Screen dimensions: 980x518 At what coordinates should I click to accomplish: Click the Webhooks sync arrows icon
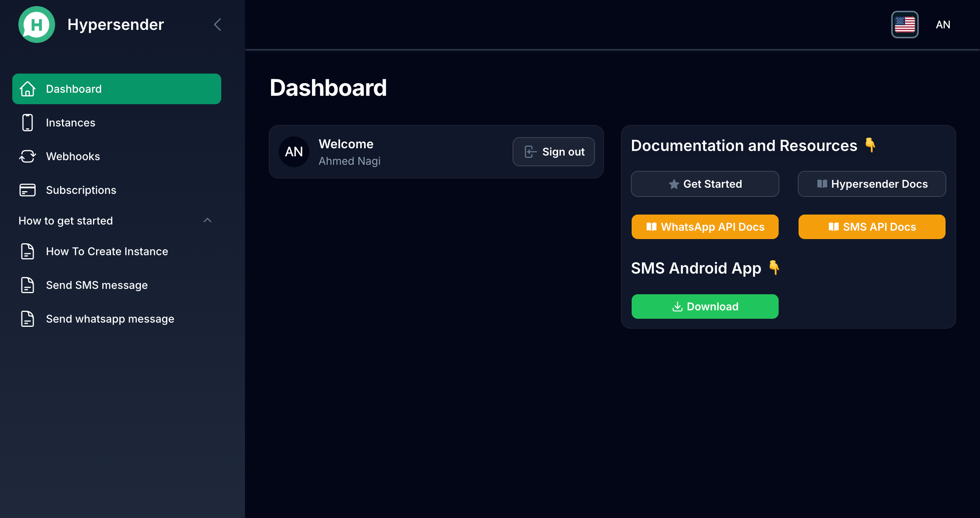(x=28, y=156)
